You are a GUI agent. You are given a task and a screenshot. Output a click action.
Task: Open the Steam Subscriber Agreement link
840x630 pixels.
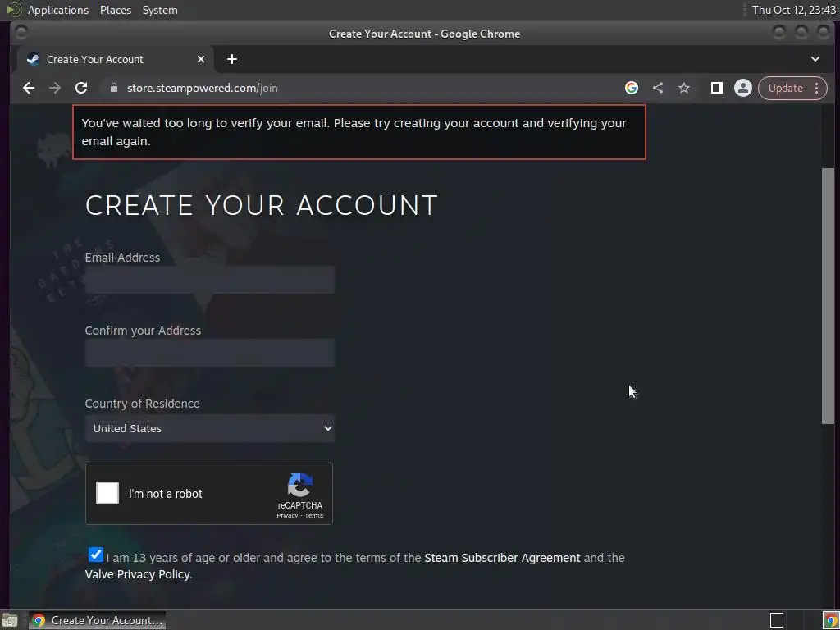coord(502,558)
